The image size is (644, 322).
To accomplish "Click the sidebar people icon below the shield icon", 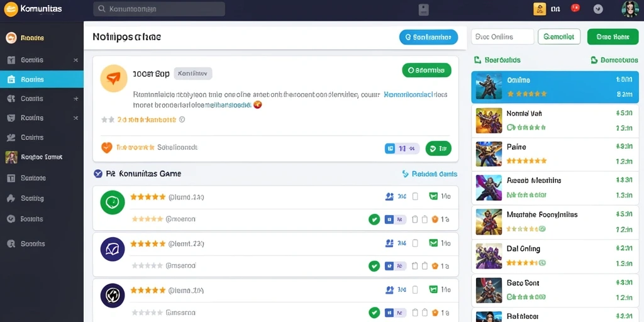I will tap(11, 138).
